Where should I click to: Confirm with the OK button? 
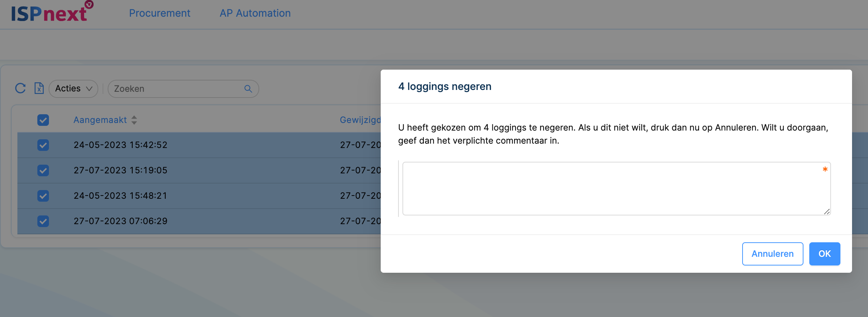(x=824, y=254)
